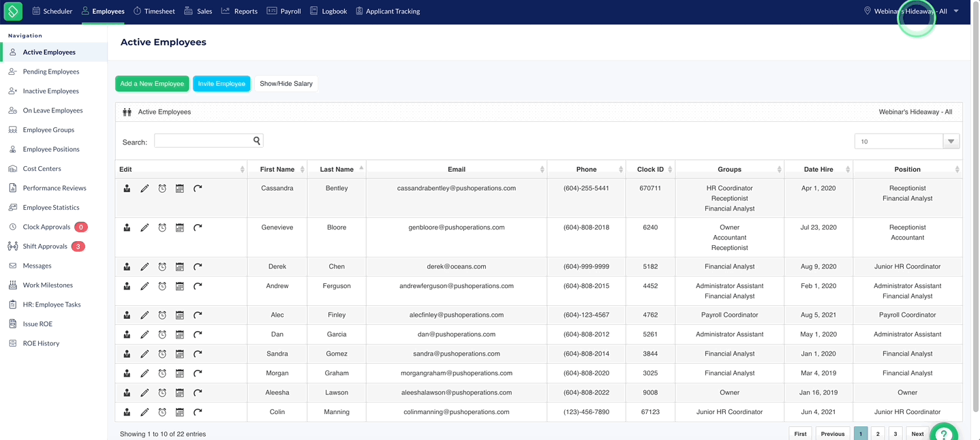Click the search magnifier icon
This screenshot has height=440, width=980.
(257, 141)
